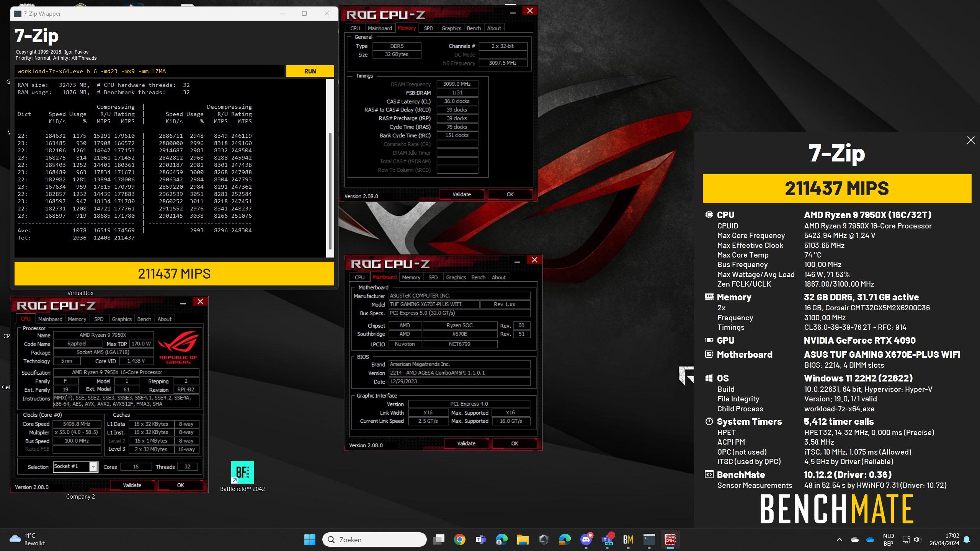
Task: Show hidden system tray icons
Action: pyautogui.click(x=840, y=540)
